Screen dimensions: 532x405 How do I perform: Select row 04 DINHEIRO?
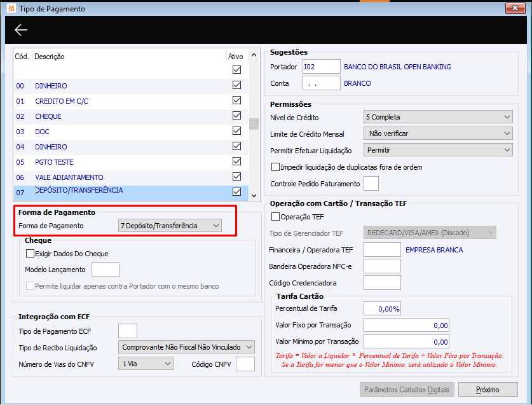pos(131,147)
